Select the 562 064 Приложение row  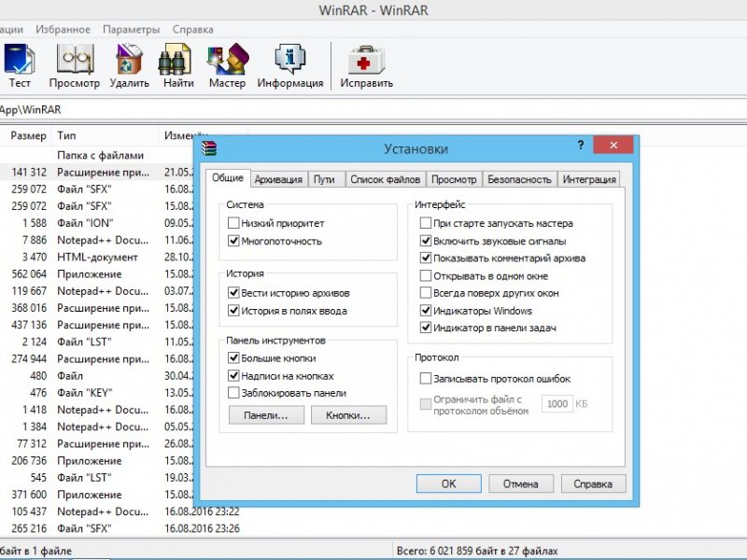(97, 273)
